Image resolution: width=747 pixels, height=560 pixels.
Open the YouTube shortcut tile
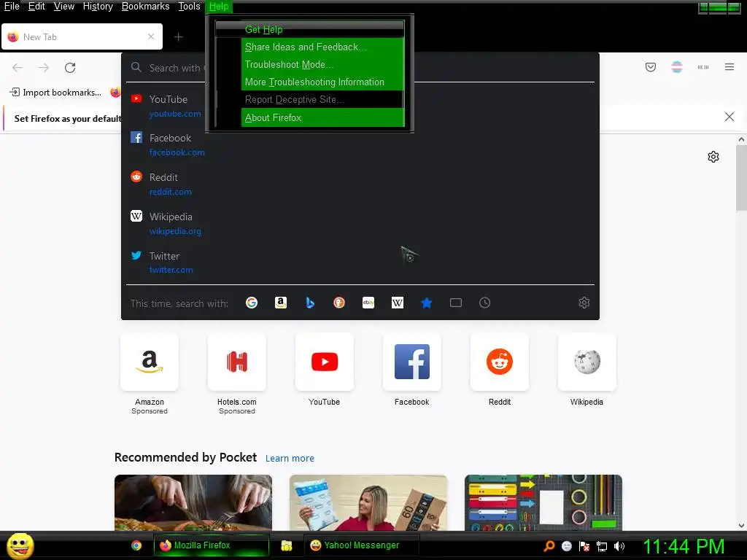(x=325, y=362)
